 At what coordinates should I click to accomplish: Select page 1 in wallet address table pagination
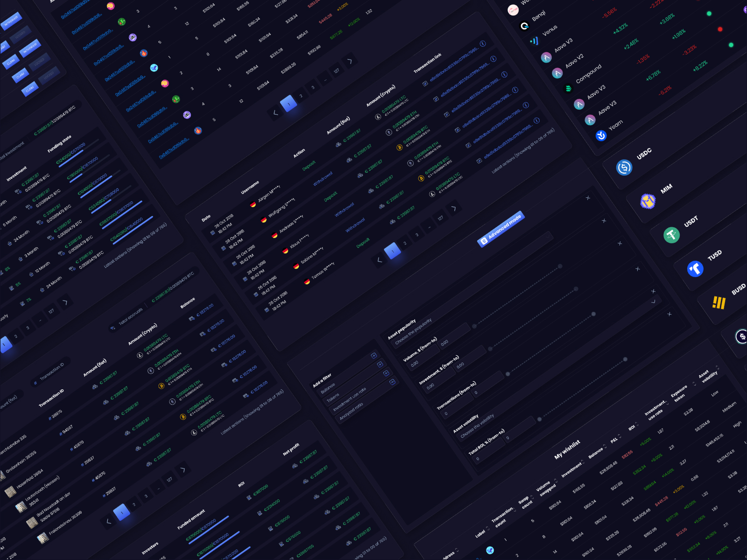[289, 104]
